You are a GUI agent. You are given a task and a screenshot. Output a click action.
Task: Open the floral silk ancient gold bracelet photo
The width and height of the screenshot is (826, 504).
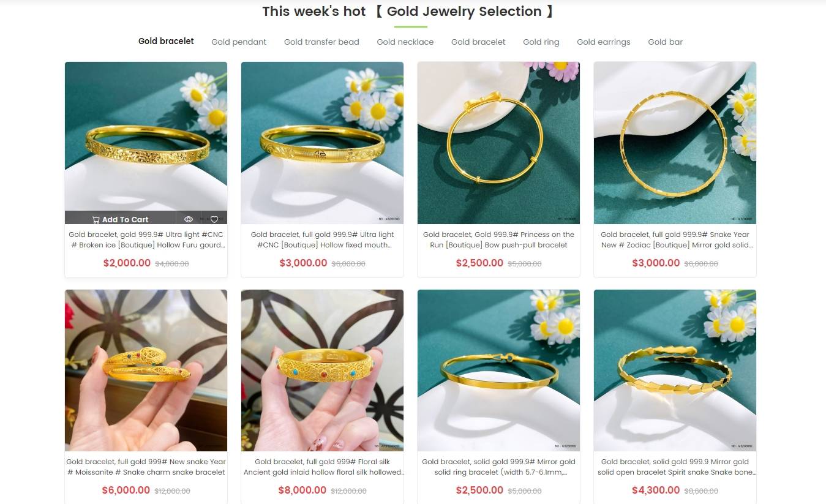(x=322, y=370)
